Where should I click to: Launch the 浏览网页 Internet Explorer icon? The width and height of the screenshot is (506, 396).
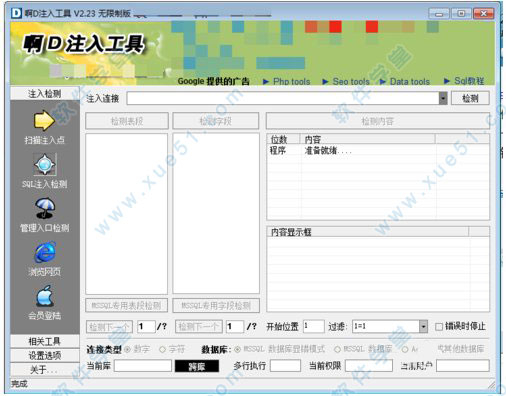pos(45,252)
